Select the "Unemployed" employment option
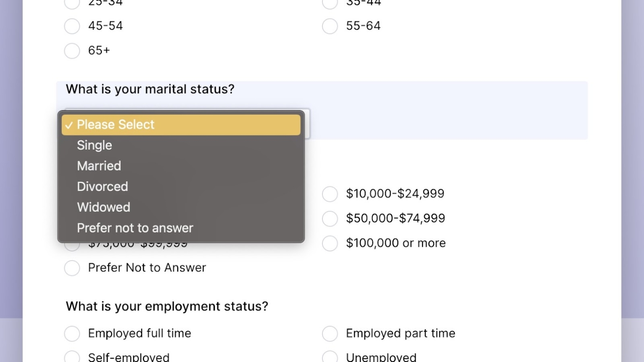The image size is (644, 362). pos(330,357)
